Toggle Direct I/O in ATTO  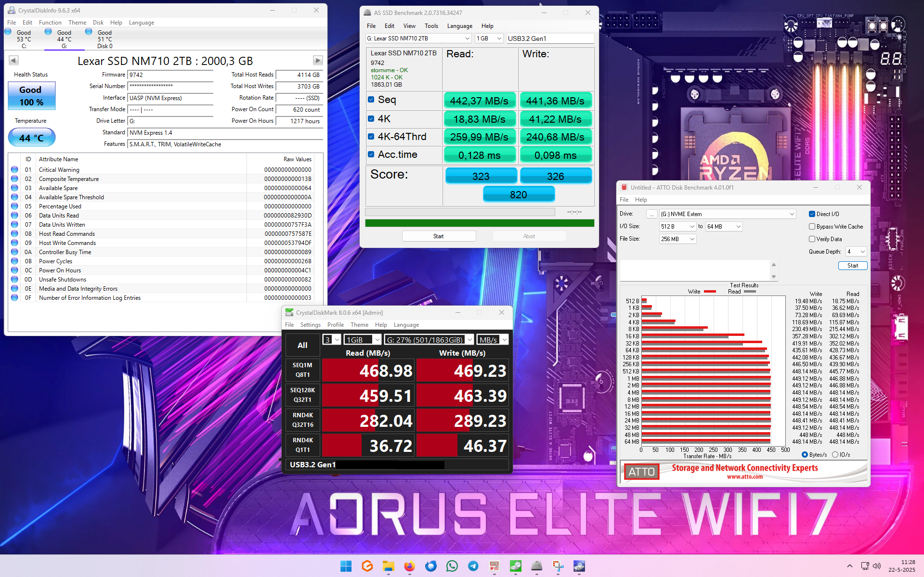click(812, 214)
